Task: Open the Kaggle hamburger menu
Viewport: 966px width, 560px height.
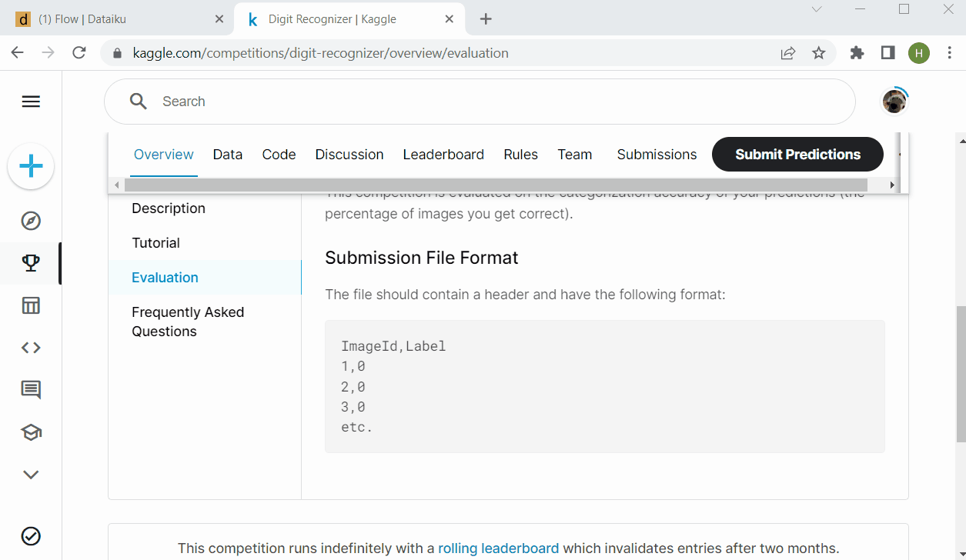Action: pyautogui.click(x=31, y=102)
